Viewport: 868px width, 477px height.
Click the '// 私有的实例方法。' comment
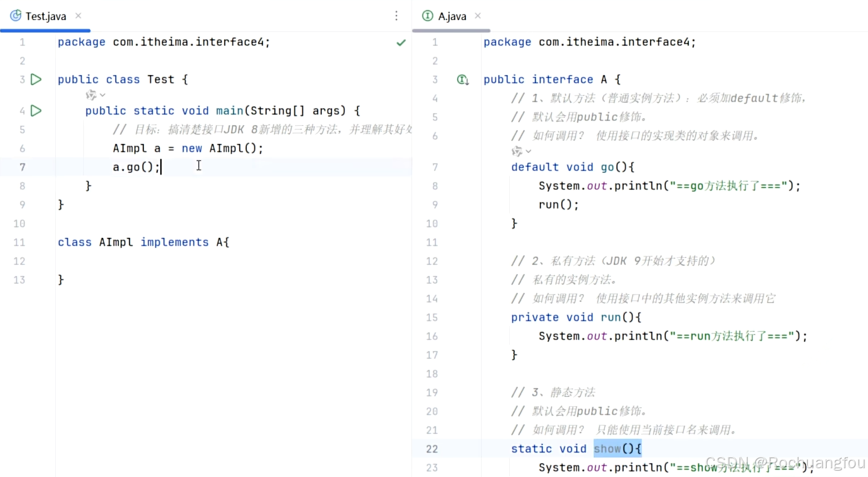(x=565, y=280)
